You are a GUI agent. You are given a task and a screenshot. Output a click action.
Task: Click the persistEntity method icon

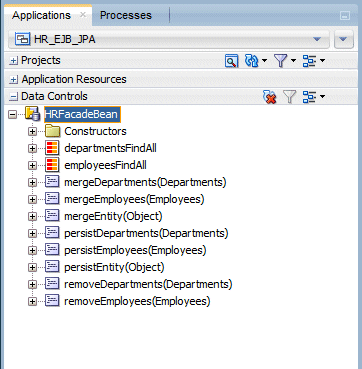(52, 267)
